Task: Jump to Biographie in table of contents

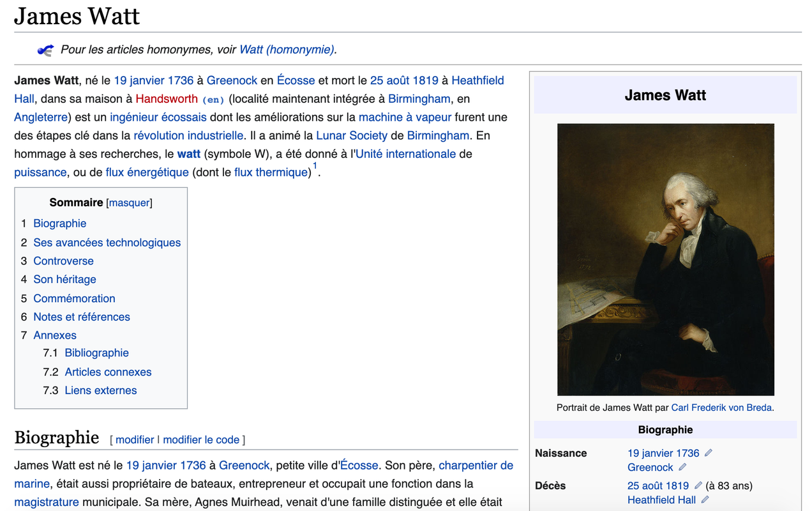Action: coord(60,224)
